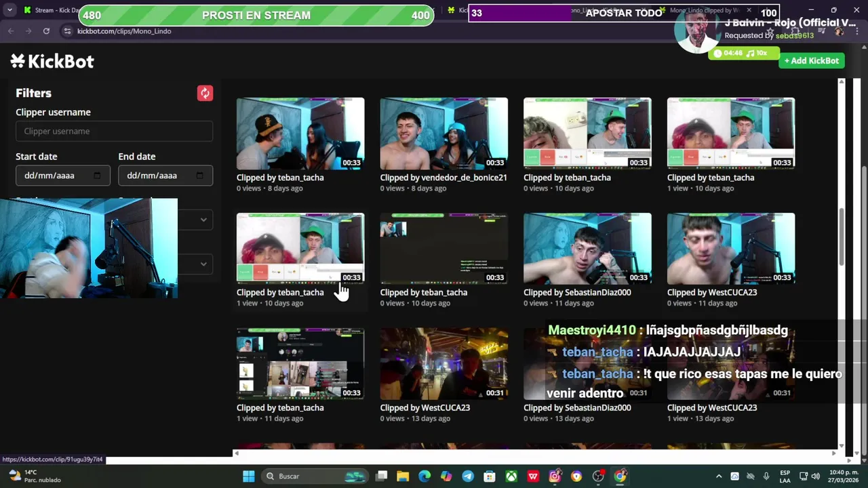Reload the page with the refresh icon
868x488 pixels.
(x=46, y=31)
